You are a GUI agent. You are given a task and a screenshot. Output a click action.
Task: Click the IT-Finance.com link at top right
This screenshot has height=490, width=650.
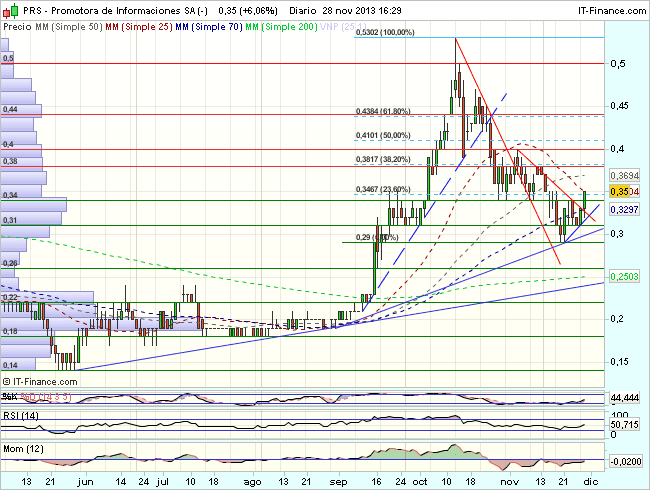click(612, 11)
